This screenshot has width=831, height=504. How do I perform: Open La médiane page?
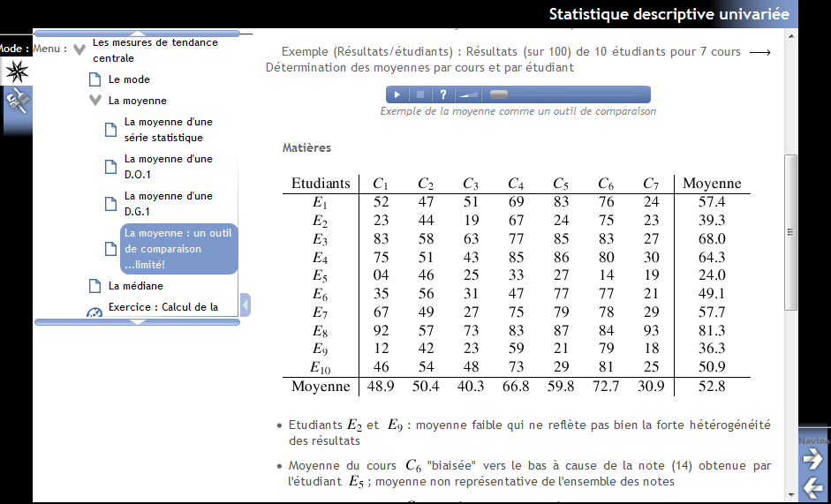pyautogui.click(x=136, y=286)
